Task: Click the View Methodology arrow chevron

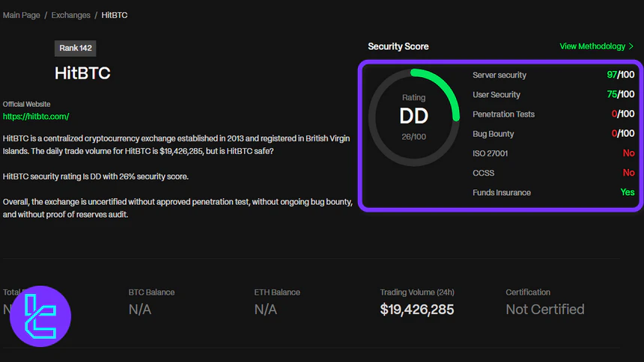Action: coord(631,46)
